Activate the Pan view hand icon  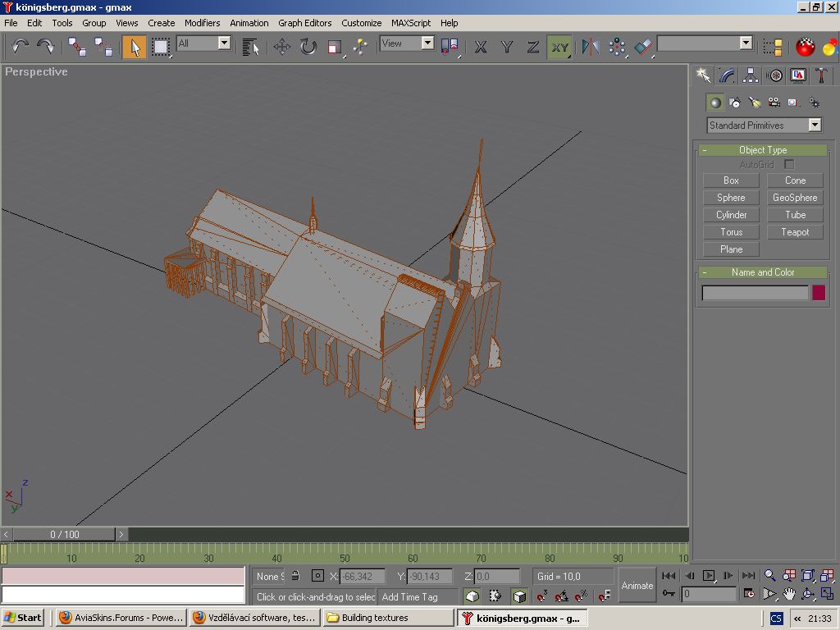pos(788,593)
